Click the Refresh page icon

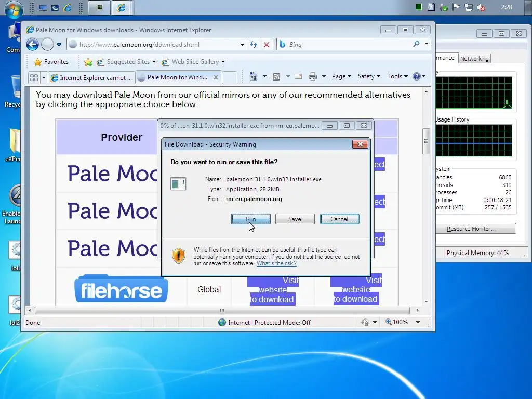point(254,45)
